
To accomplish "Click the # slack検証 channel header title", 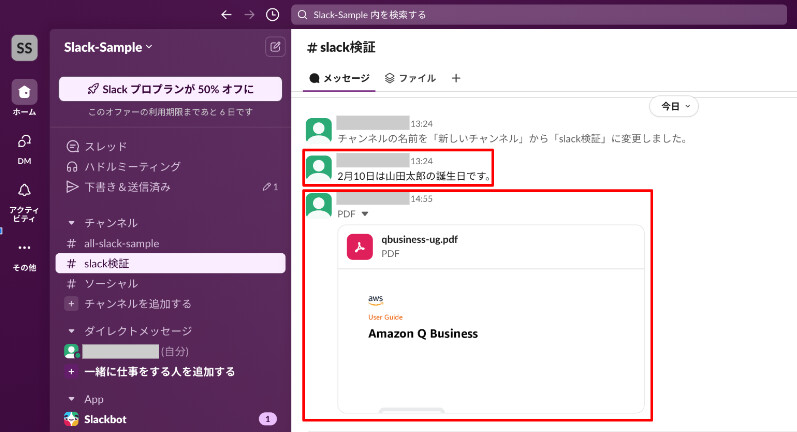I will pyautogui.click(x=341, y=47).
